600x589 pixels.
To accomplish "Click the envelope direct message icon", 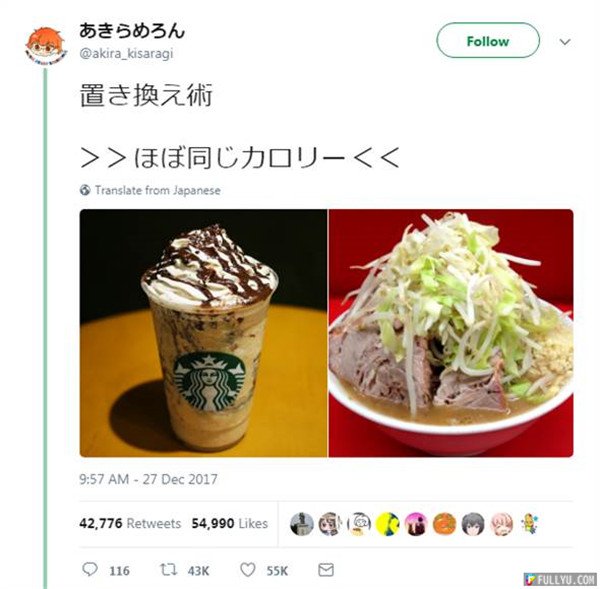I will tap(326, 570).
